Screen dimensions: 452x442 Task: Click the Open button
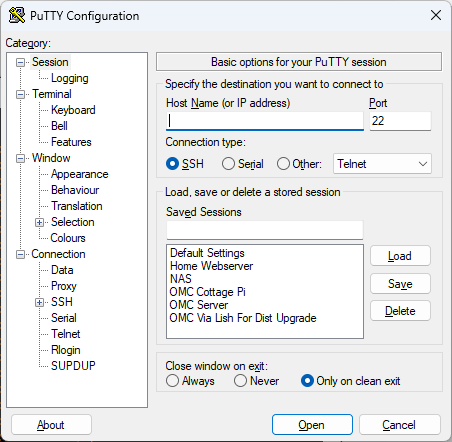point(312,425)
